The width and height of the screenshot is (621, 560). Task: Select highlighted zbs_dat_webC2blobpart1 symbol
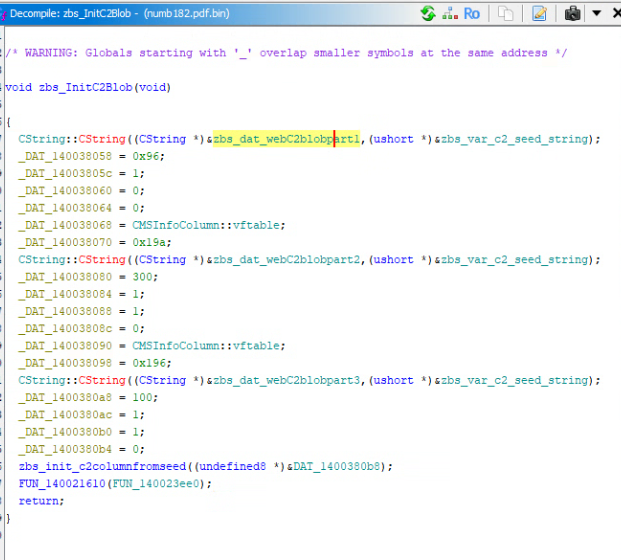tap(287, 139)
